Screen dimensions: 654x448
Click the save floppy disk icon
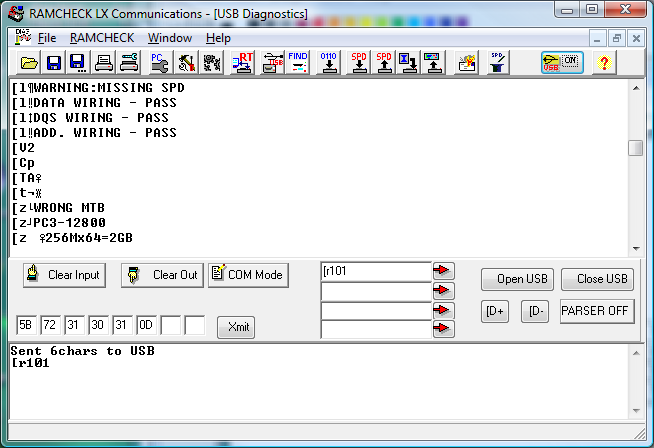53,63
